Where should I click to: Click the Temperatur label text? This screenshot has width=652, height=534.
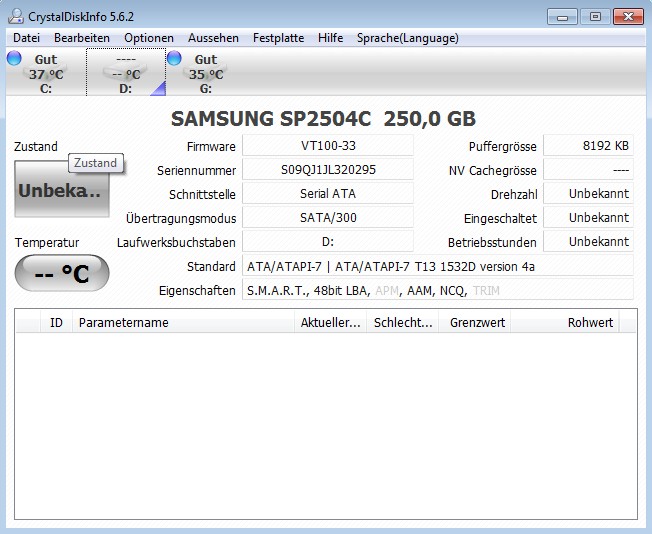pos(47,242)
